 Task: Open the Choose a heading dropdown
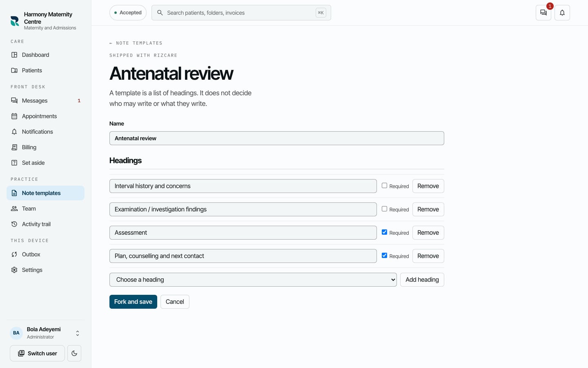(253, 280)
